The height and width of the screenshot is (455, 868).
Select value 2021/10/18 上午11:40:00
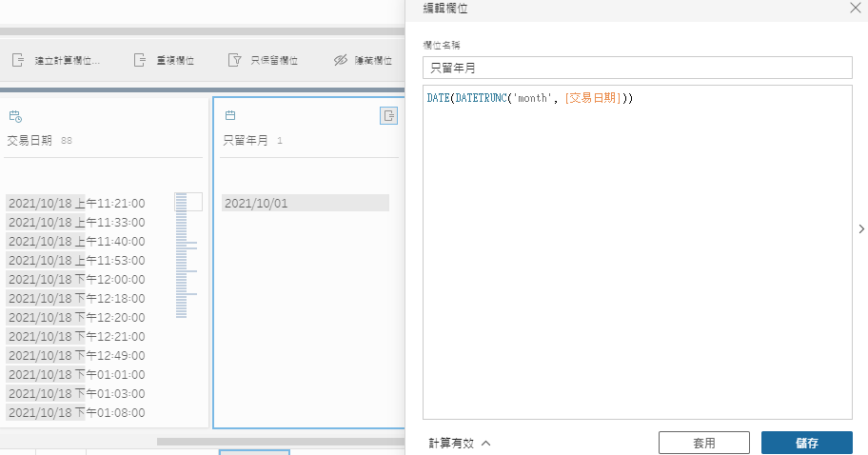point(77,242)
